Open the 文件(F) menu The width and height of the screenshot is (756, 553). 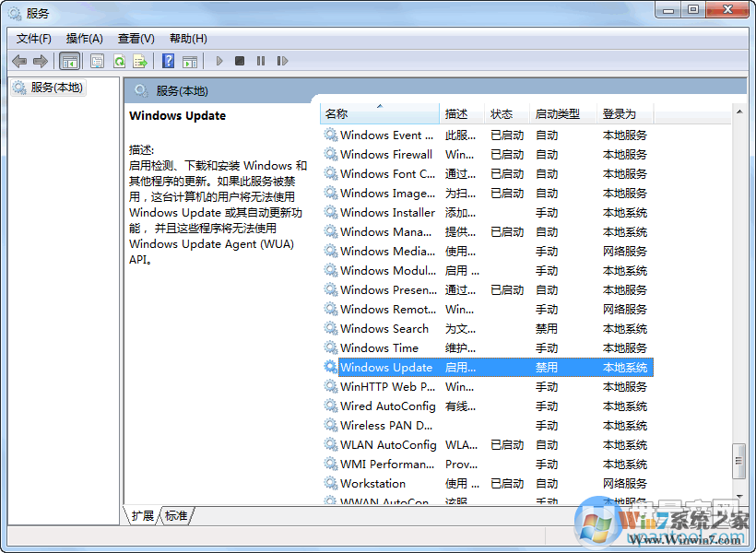pyautogui.click(x=34, y=39)
